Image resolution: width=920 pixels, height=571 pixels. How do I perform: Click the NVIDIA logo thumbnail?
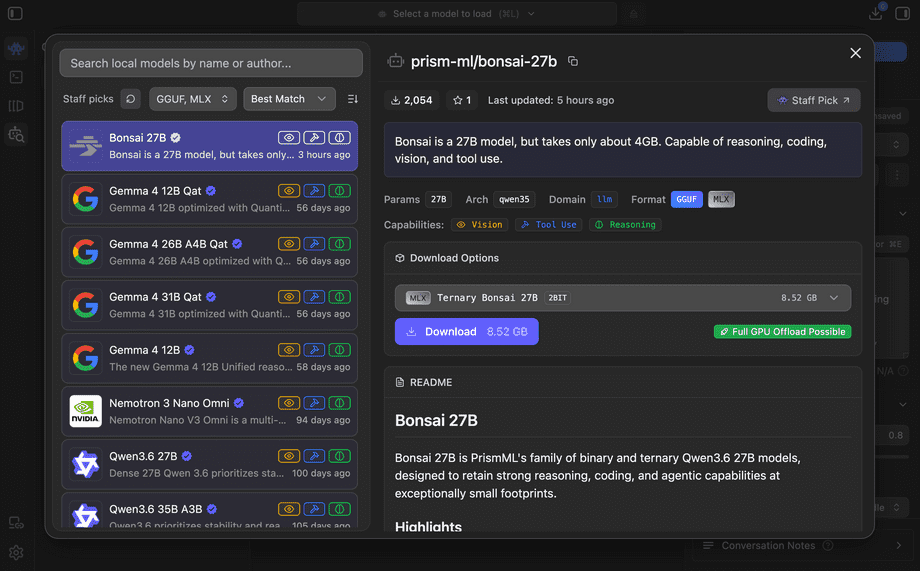[85, 411]
